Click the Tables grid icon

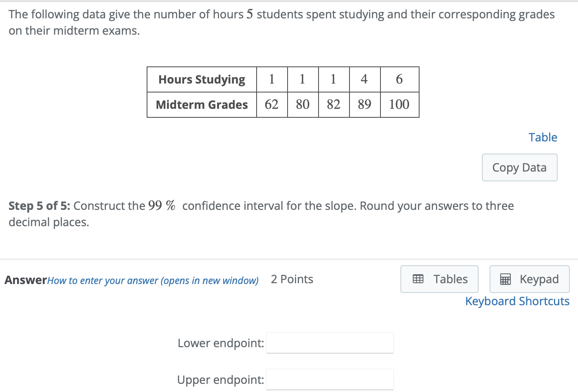[418, 279]
